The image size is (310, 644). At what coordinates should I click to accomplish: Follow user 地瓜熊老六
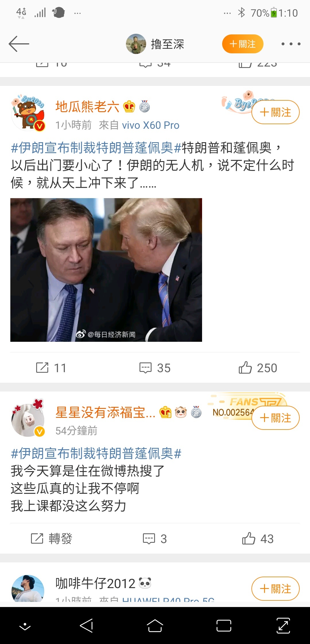[x=276, y=112]
